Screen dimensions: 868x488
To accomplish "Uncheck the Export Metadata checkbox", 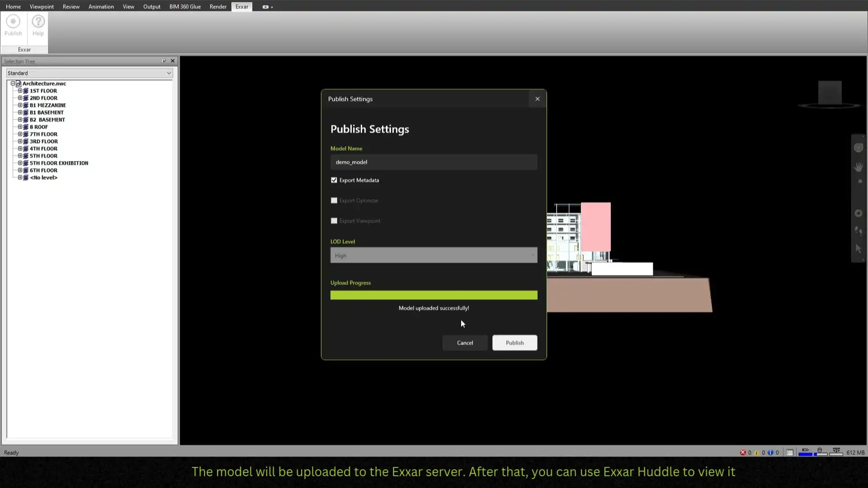I will (334, 180).
